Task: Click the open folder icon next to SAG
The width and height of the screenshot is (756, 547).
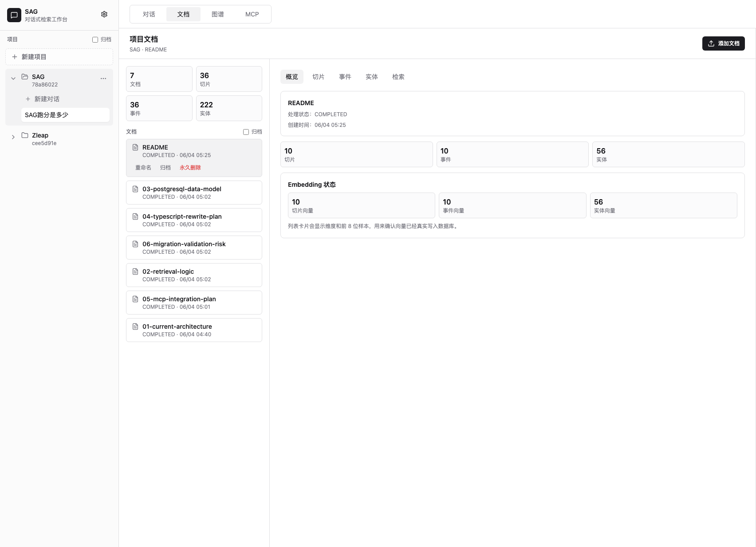Action: pyautogui.click(x=25, y=77)
